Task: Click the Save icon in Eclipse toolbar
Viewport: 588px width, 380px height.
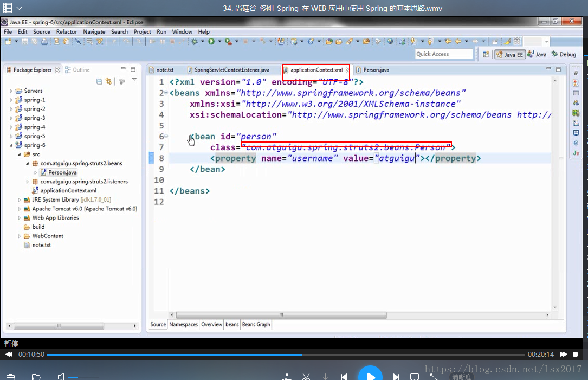Action: (x=25, y=42)
